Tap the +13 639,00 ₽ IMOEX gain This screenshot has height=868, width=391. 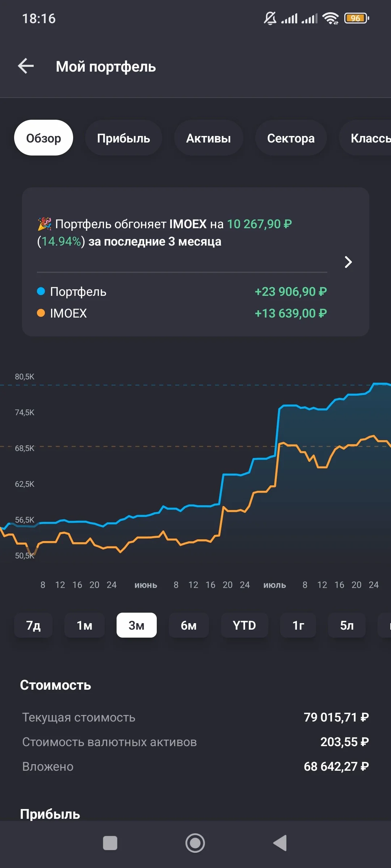[x=291, y=313]
